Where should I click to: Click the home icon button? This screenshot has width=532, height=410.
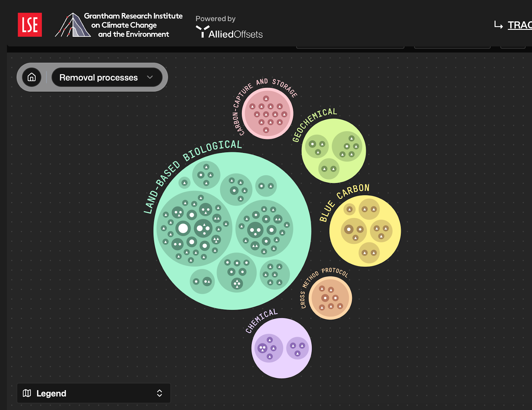click(32, 77)
